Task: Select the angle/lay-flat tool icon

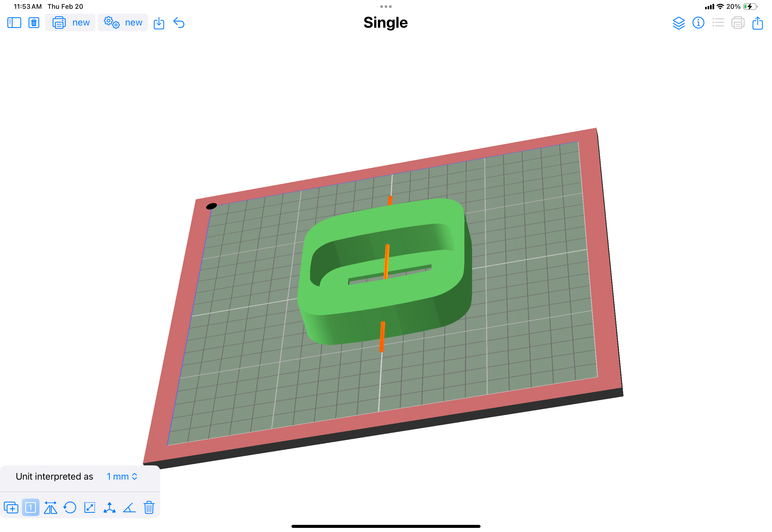Action: (129, 508)
